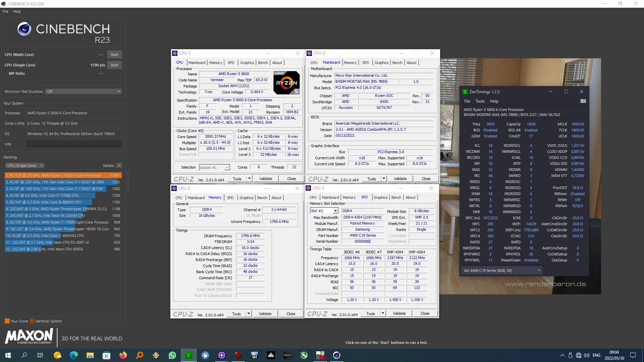Open the MOD taskbar app
Image resolution: width=644 pixels, height=362 pixels.
(287, 355)
